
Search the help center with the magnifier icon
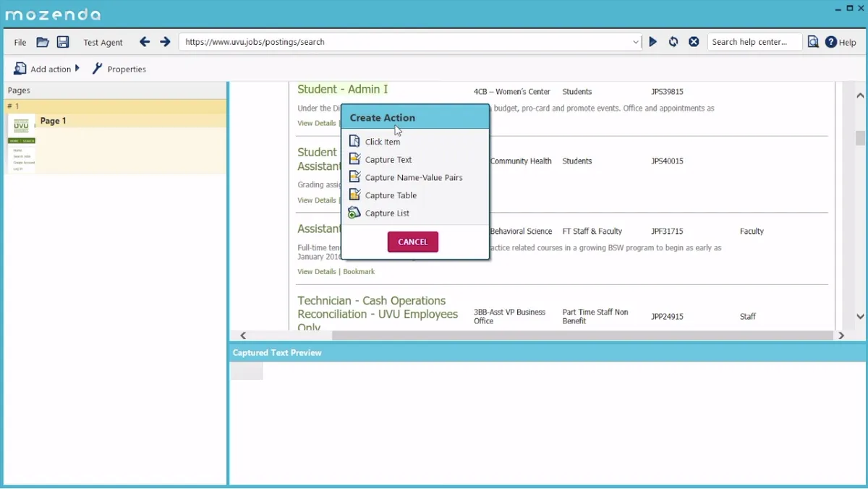click(x=813, y=42)
